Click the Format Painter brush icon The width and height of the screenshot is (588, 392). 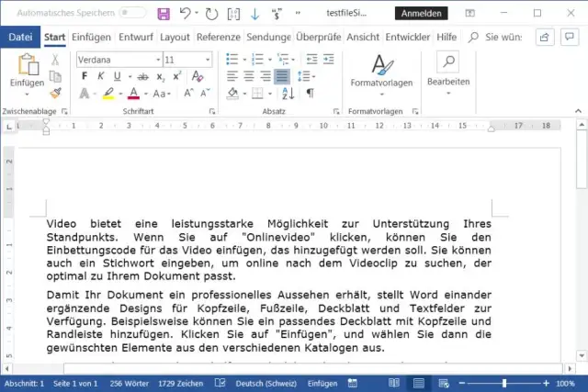tap(55, 93)
